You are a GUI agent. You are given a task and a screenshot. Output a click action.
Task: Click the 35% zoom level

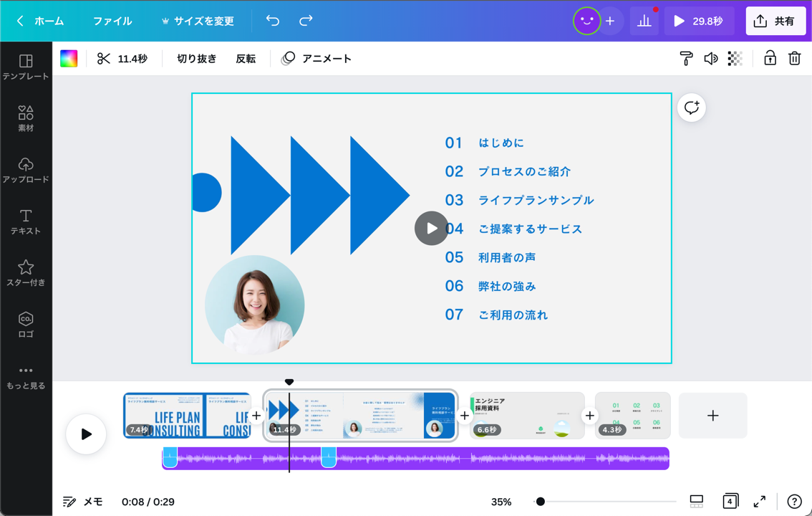click(501, 502)
